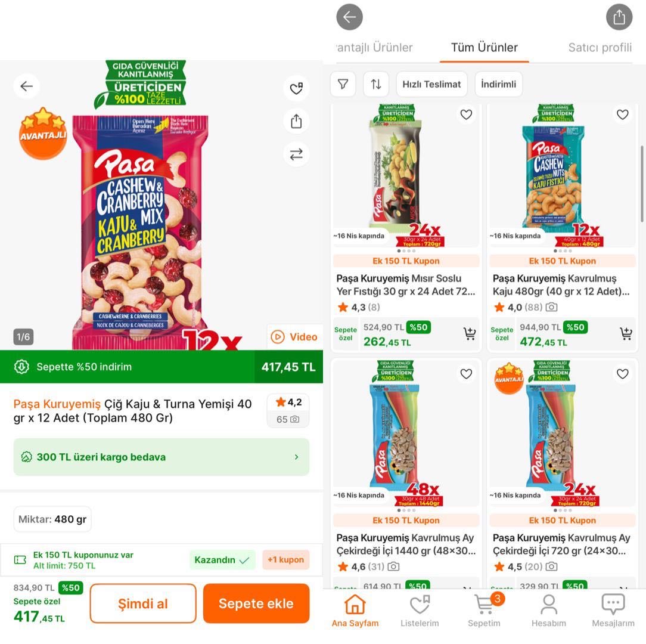
Task: Open the filter funnel icon
Action: pos(343,84)
